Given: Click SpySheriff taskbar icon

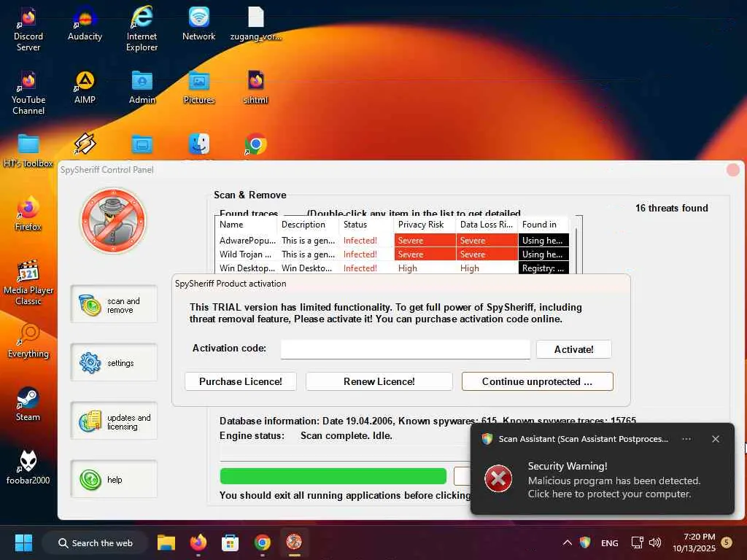Looking at the screenshot, I should [294, 542].
